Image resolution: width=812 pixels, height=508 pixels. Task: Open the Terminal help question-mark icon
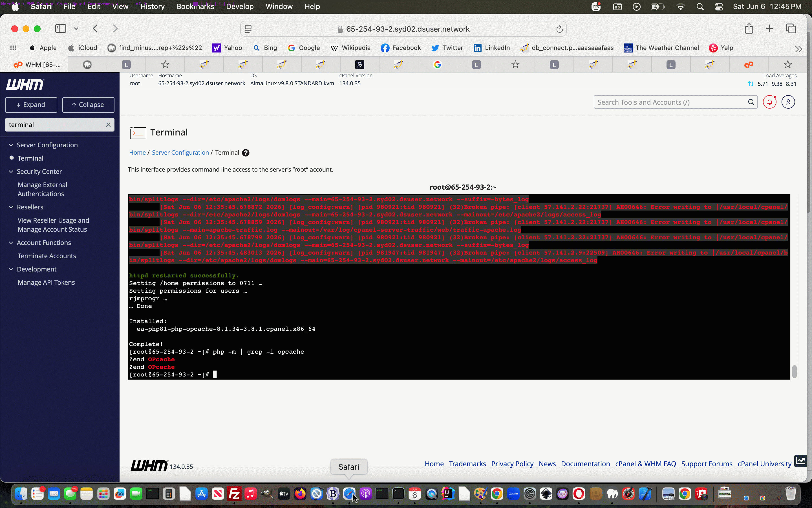click(x=246, y=153)
